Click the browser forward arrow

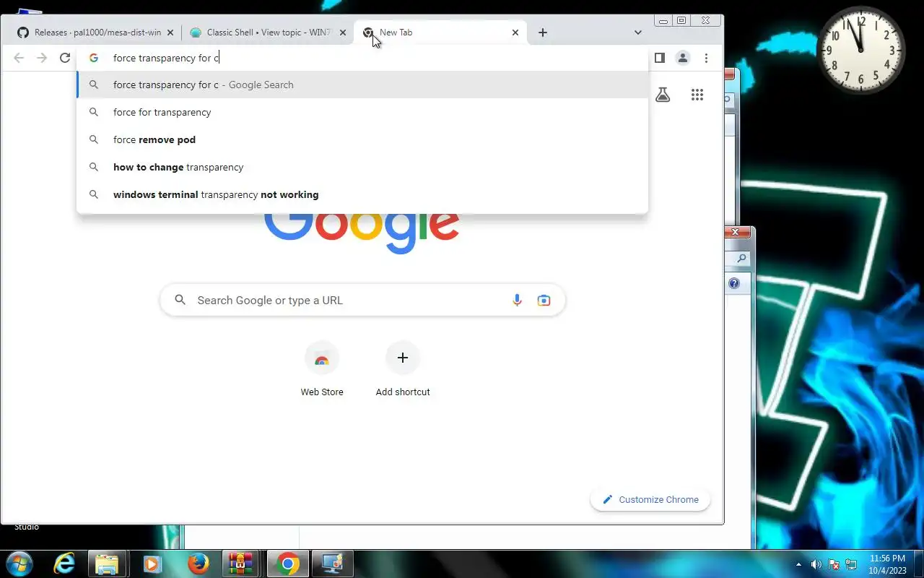[42, 58]
